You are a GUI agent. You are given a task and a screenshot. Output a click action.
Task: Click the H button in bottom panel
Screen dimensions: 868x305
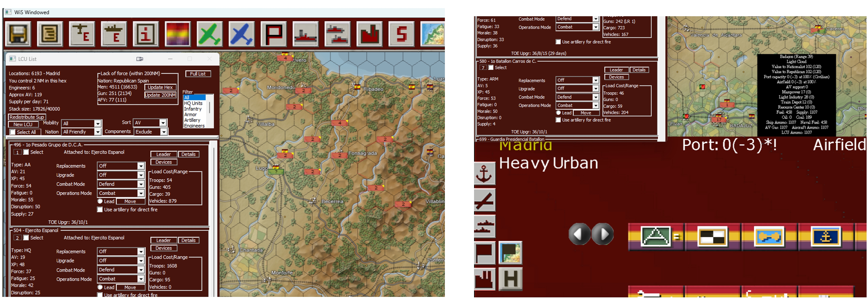click(x=510, y=279)
